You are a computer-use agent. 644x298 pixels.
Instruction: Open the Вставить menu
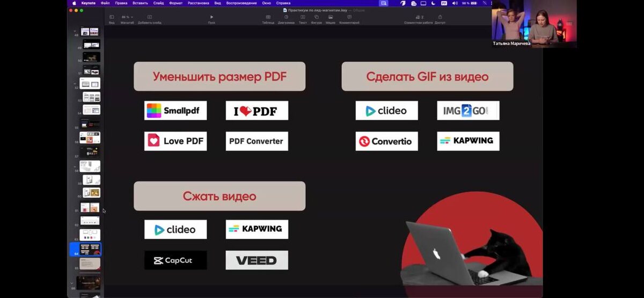click(x=140, y=3)
